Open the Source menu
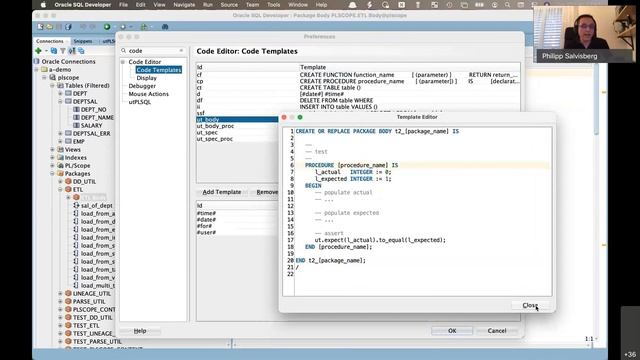 pyautogui.click(x=229, y=5)
